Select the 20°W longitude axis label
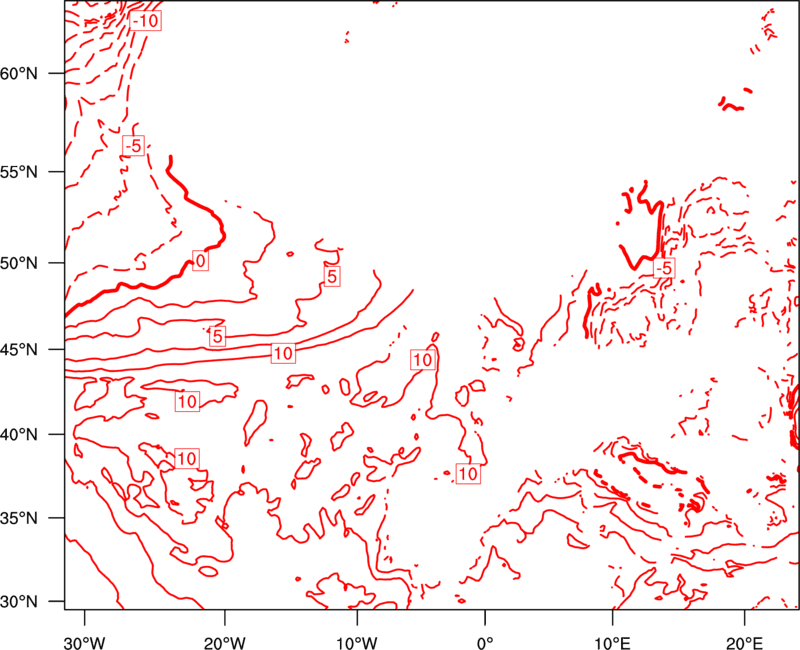The height and width of the screenshot is (650, 800). pyautogui.click(x=224, y=642)
